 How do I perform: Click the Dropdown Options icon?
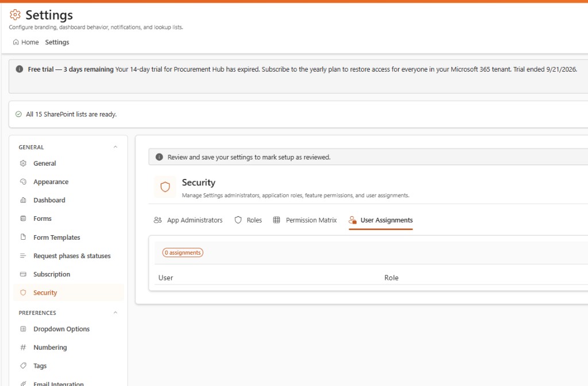coord(23,329)
